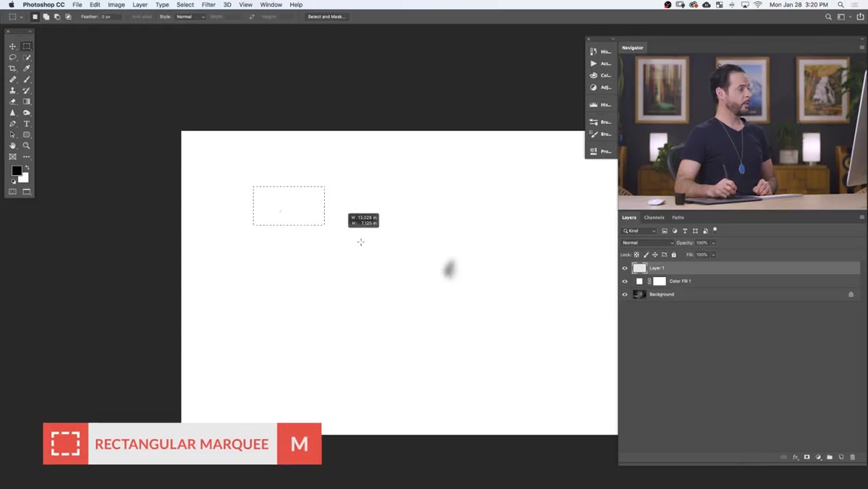The height and width of the screenshot is (489, 868).
Task: Reset to default foreground and background colors
Action: 13,182
